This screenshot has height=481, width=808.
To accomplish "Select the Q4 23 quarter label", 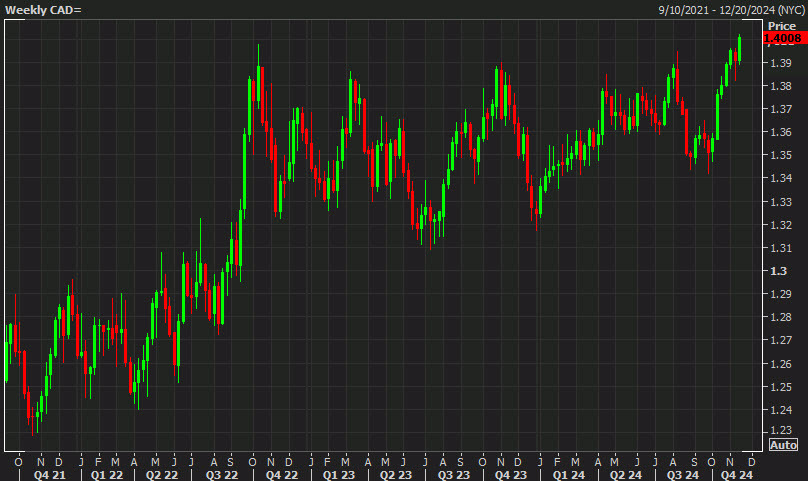I will tap(511, 474).
